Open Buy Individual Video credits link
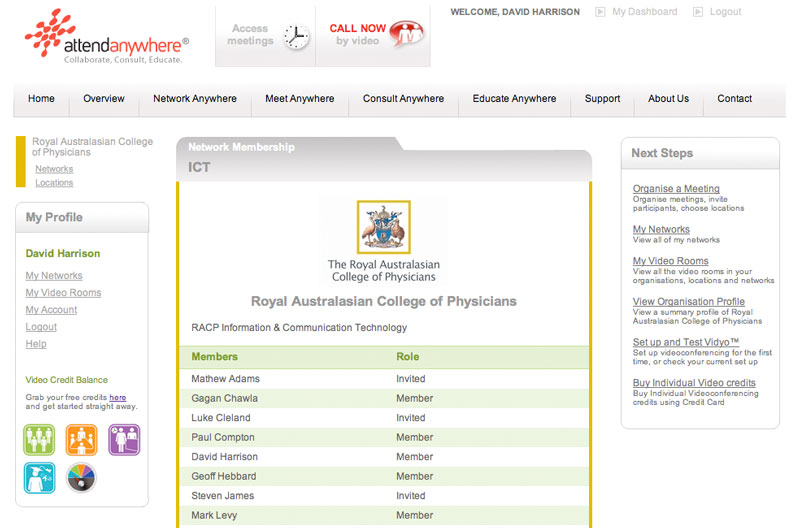The image size is (800, 528). [694, 383]
